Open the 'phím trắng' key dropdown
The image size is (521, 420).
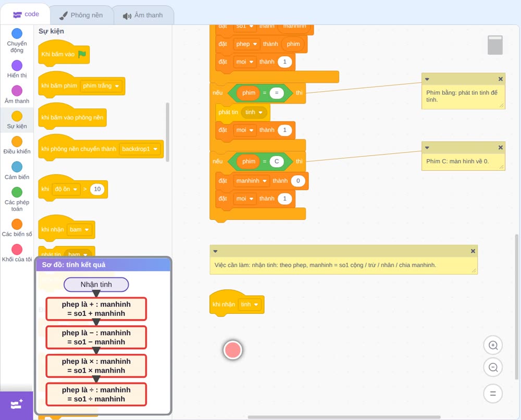[x=101, y=86]
